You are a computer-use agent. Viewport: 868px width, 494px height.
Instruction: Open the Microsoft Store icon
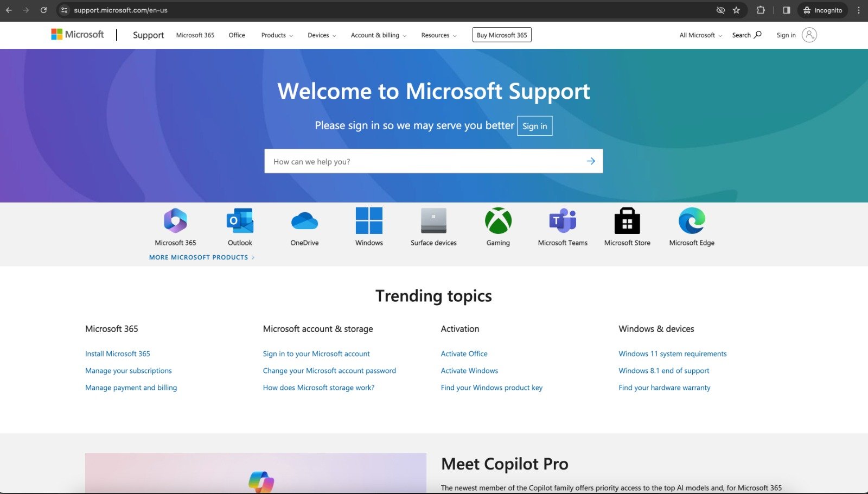click(627, 221)
